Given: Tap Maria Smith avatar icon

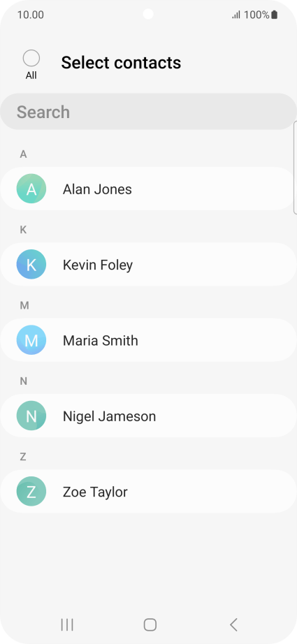Looking at the screenshot, I should [31, 340].
